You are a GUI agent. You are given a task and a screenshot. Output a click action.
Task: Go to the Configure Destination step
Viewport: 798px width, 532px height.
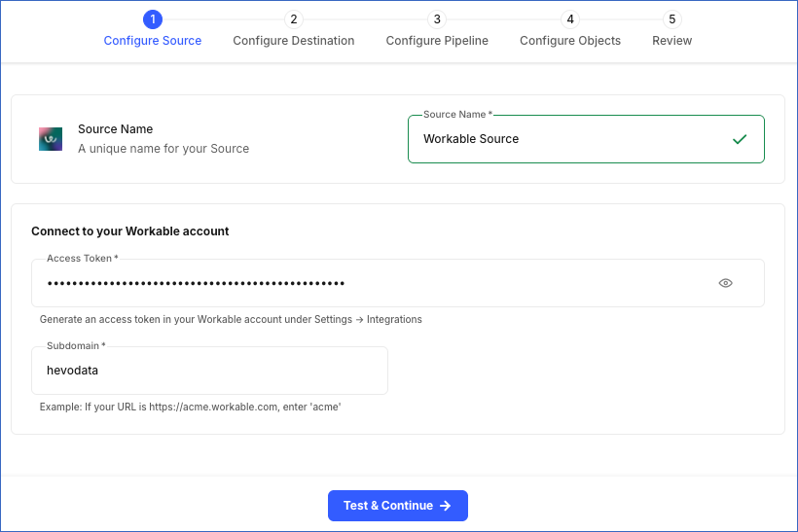(x=294, y=41)
